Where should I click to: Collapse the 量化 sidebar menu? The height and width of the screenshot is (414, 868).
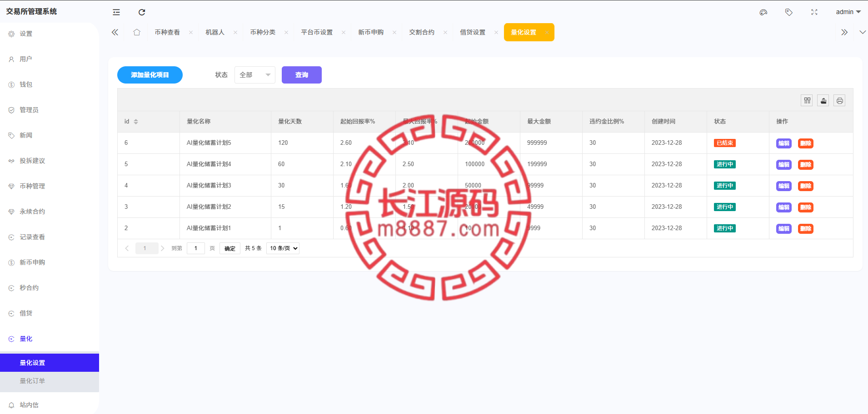[50, 339]
